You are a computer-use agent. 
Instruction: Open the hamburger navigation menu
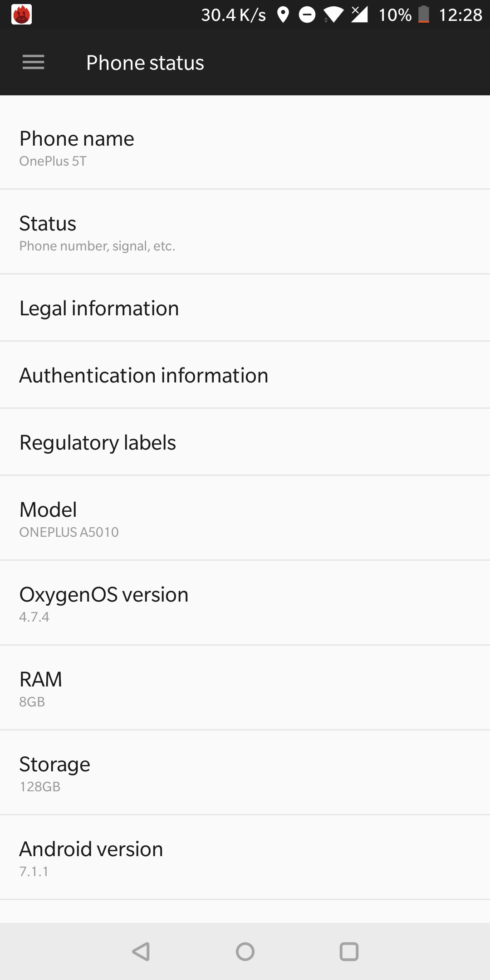[34, 62]
